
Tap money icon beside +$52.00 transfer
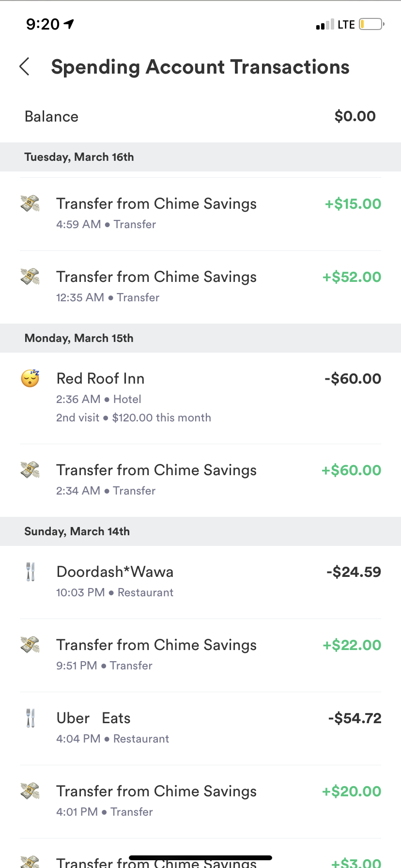[30, 277]
